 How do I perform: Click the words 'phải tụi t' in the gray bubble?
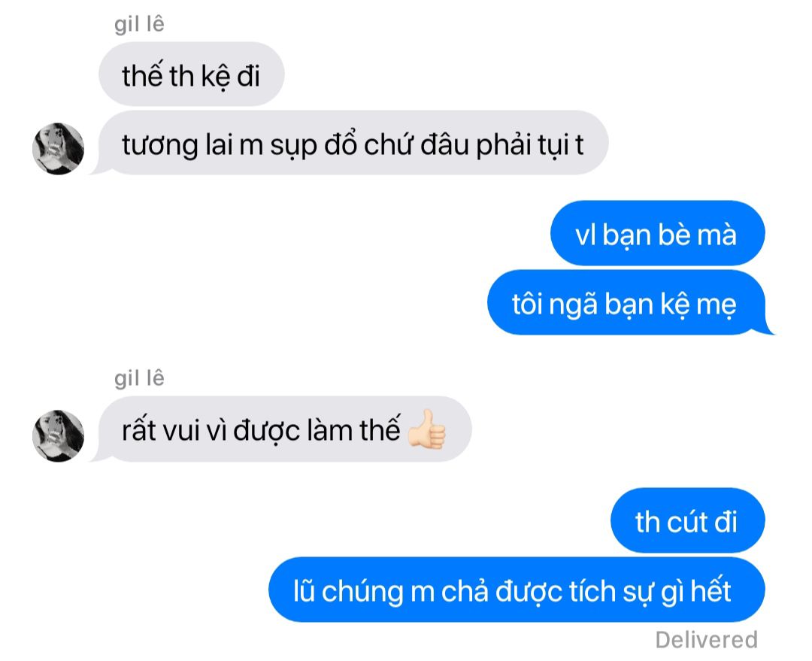[x=530, y=145]
